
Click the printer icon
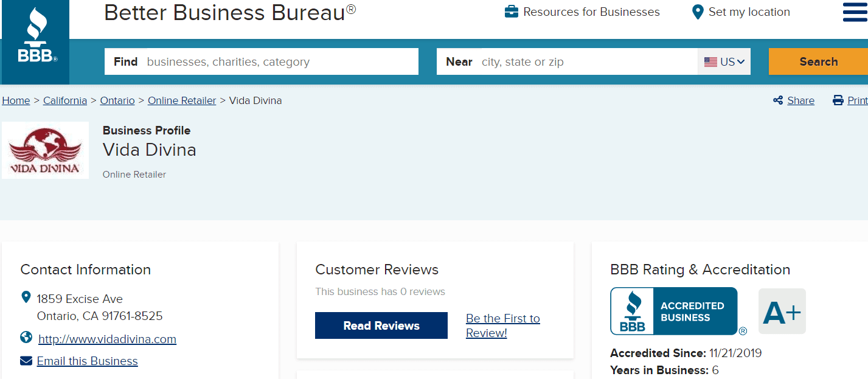(838, 100)
